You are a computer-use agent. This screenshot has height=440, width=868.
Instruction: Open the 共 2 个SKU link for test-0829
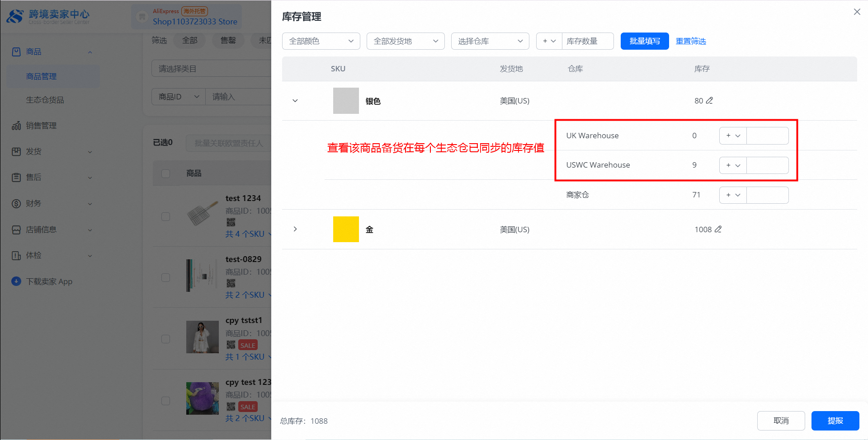coord(248,295)
